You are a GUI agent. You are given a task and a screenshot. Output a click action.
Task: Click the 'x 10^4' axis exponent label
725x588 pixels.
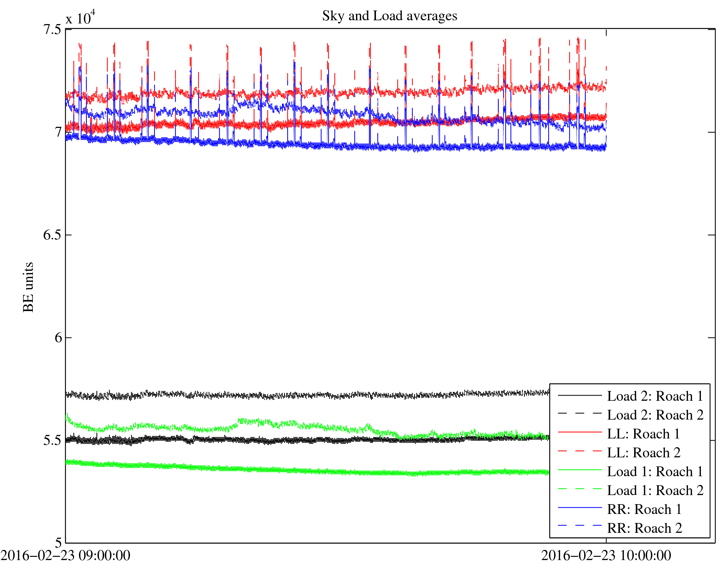(80, 17)
